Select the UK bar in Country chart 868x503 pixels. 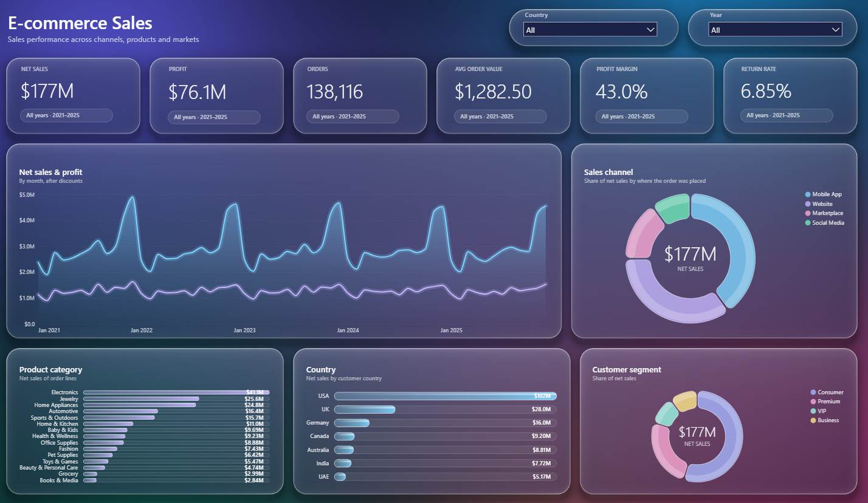tap(365, 409)
